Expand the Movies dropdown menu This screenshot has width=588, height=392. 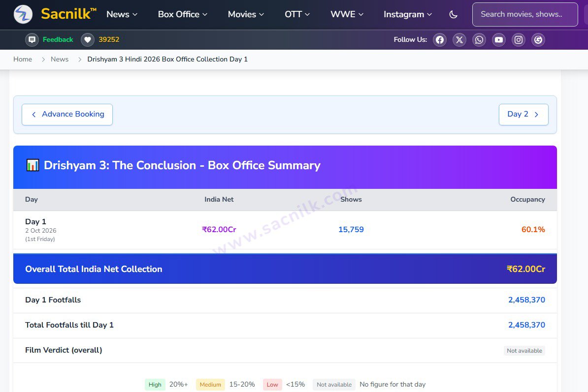(x=246, y=14)
